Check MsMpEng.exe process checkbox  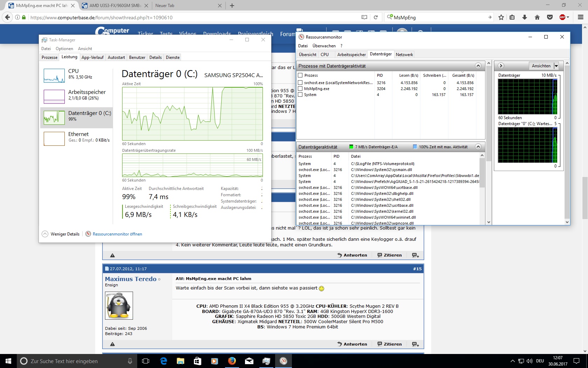pyautogui.click(x=300, y=89)
